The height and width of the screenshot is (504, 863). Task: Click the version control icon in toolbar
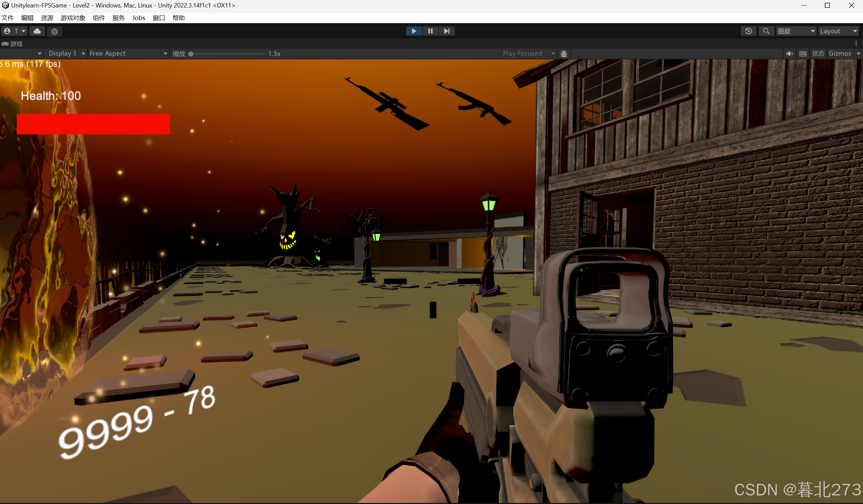click(x=55, y=31)
